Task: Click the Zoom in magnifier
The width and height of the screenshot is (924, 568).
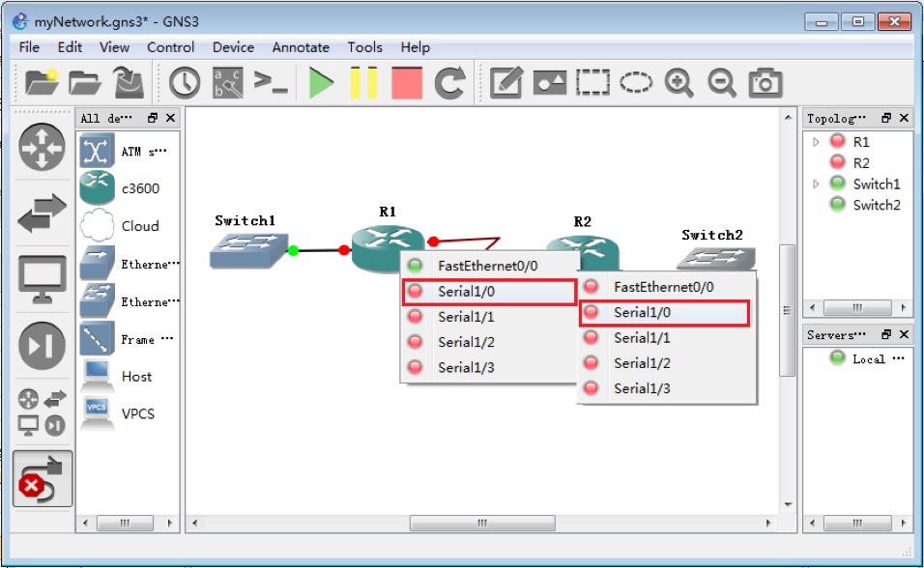Action: pyautogui.click(x=679, y=82)
